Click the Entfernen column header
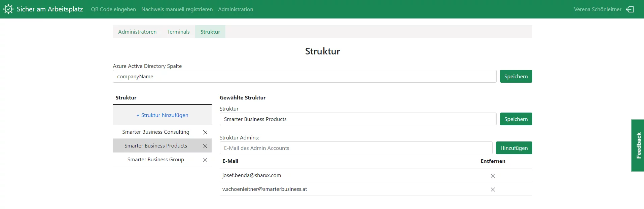The image size is (644, 209). [493, 161]
